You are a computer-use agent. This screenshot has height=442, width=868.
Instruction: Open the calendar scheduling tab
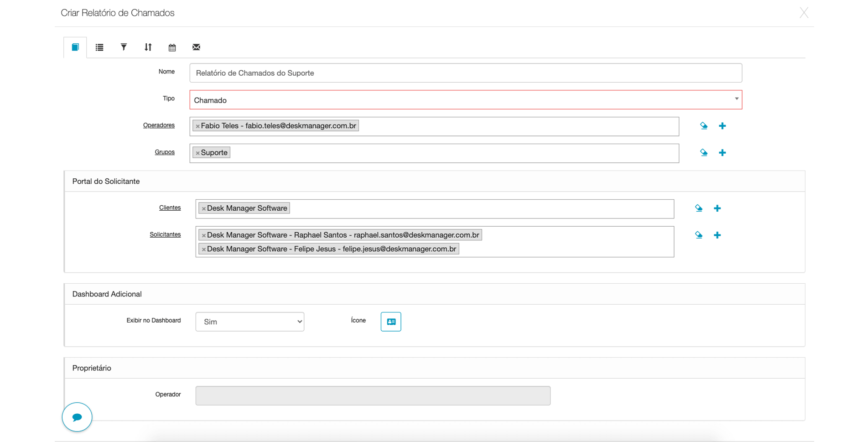(172, 47)
